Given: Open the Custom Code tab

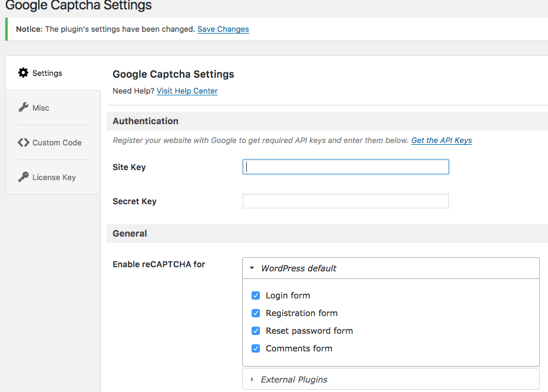Looking at the screenshot, I should (53, 142).
